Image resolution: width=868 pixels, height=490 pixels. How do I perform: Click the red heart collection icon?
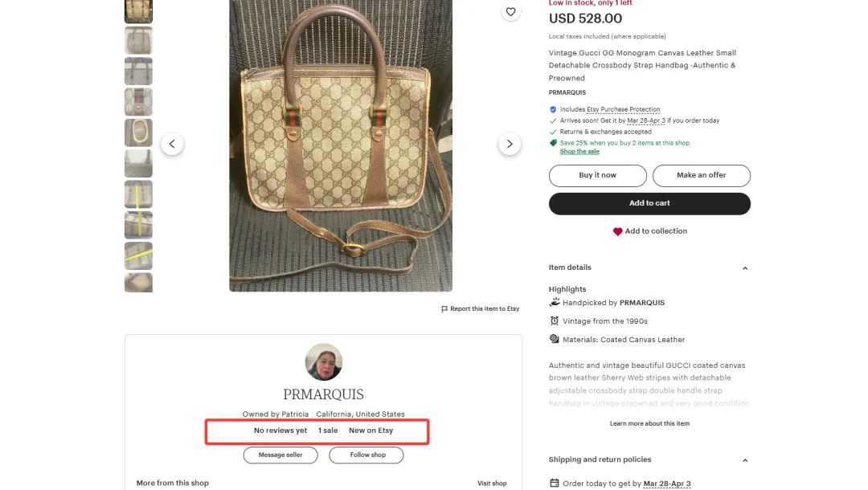coord(618,231)
